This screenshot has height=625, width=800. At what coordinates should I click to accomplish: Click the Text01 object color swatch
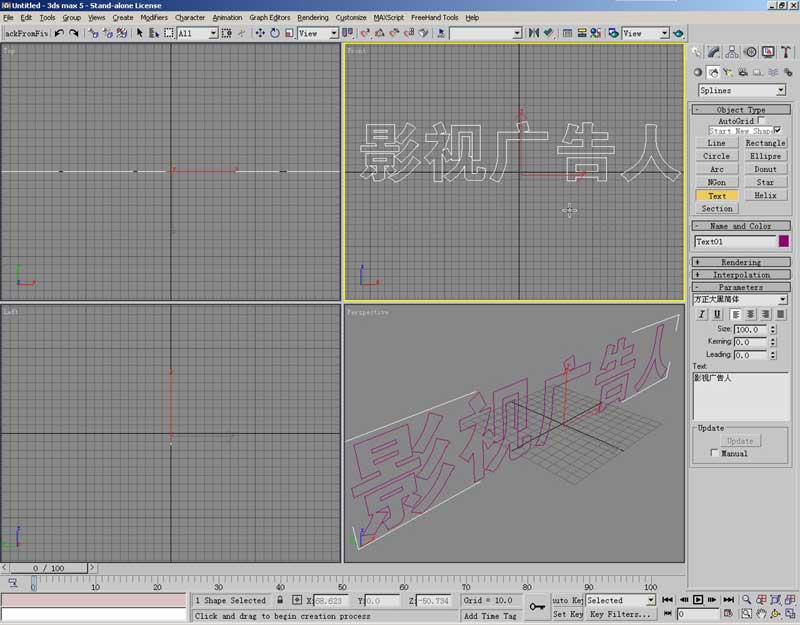(x=783, y=241)
